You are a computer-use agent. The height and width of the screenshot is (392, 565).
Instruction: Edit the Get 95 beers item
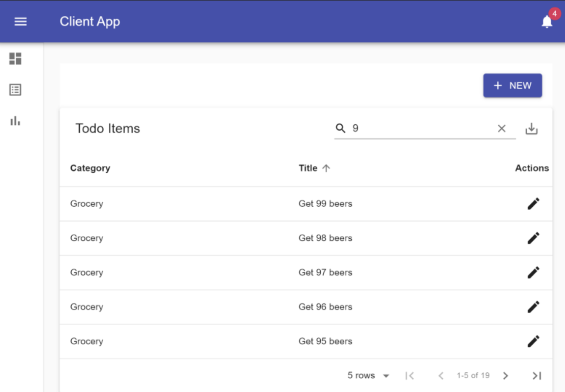533,341
